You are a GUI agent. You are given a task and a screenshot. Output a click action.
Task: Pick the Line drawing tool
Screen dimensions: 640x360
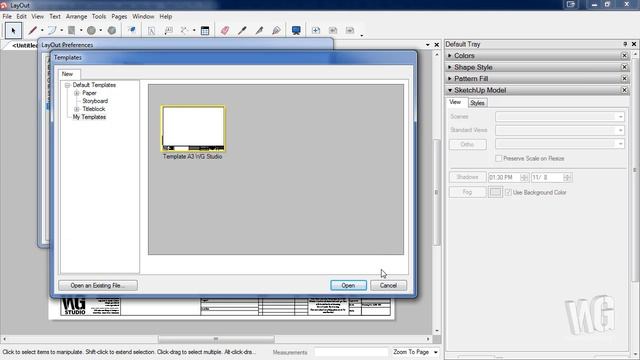coord(33,31)
